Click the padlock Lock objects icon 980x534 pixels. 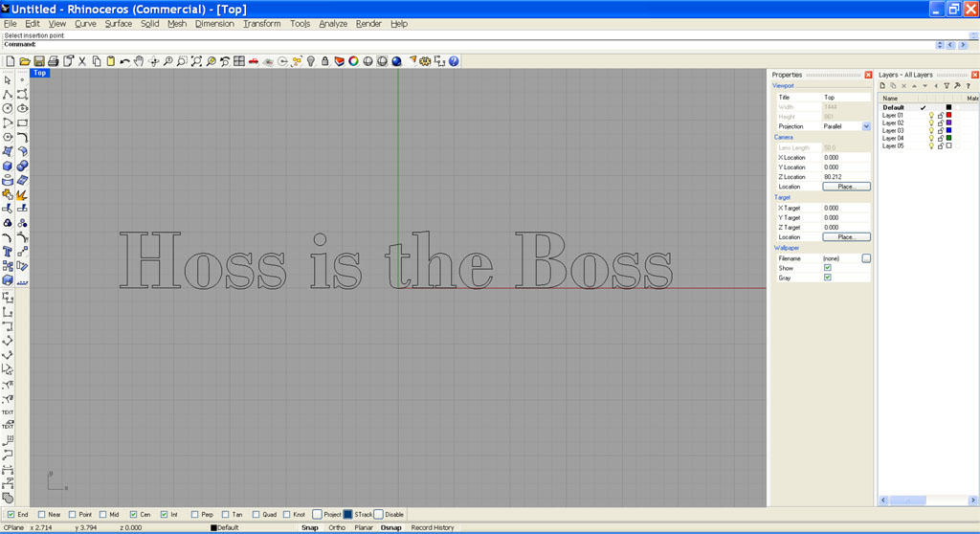coord(325,61)
